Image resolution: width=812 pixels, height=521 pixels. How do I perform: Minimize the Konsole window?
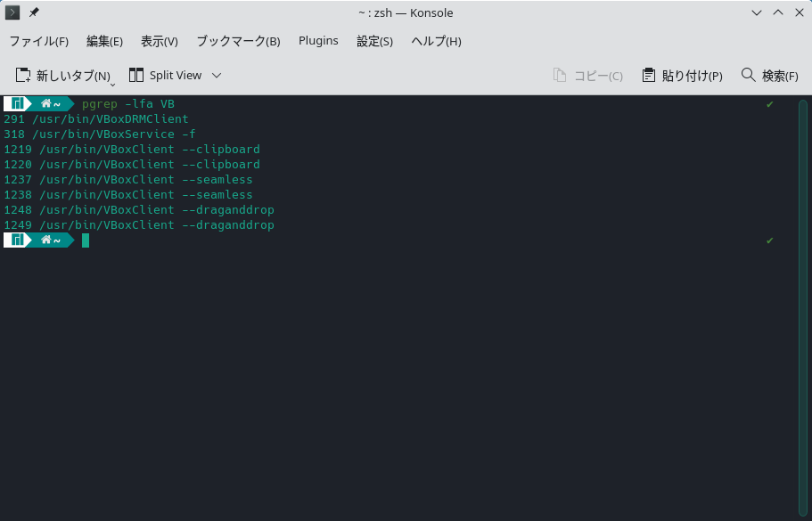(x=757, y=13)
